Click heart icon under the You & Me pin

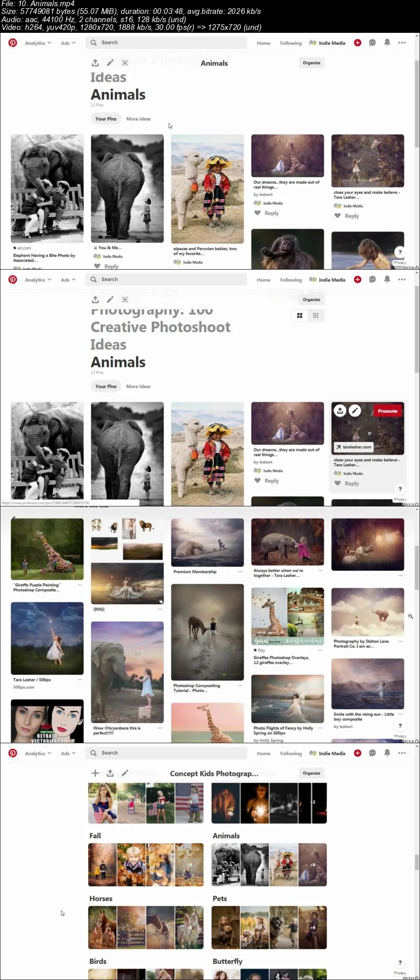tap(97, 266)
